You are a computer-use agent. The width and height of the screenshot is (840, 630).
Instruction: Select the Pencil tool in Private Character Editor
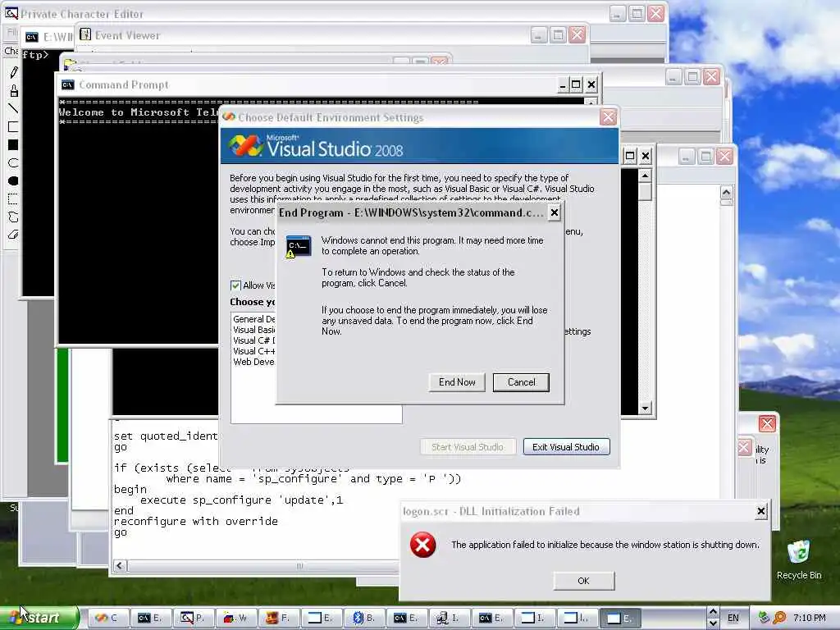click(13, 72)
